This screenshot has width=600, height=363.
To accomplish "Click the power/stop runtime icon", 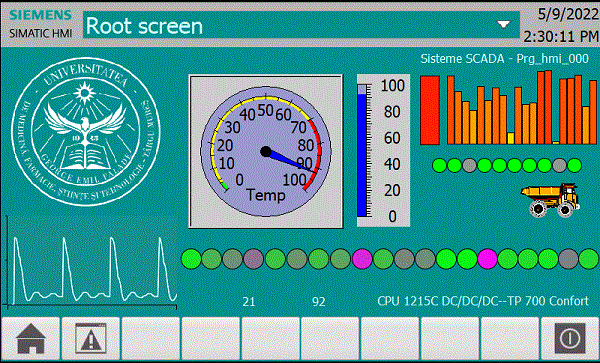I will pyautogui.click(x=570, y=339).
